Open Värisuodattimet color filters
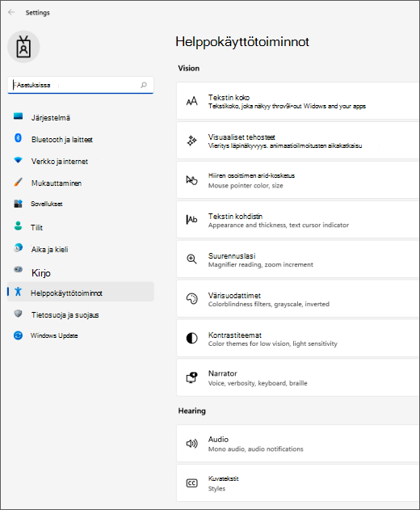Viewport: 420px width, 510px height. [297, 298]
